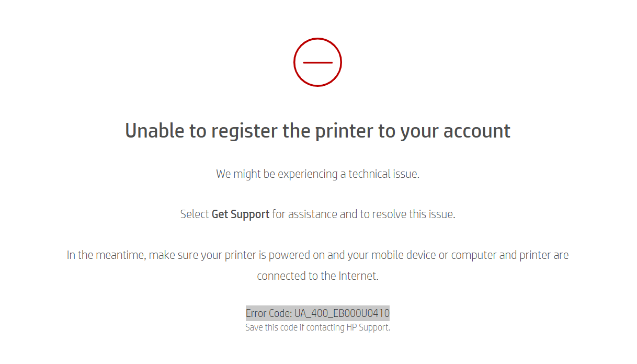Click the highlighted "Error Code:" label
The image size is (637, 364).
269,313
